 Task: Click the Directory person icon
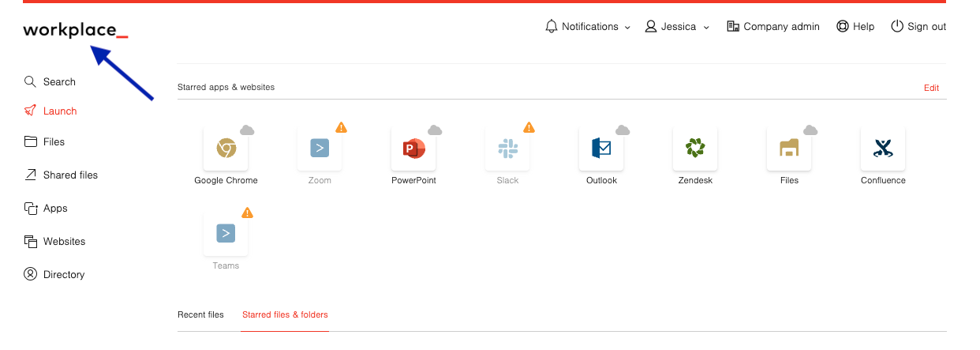pyautogui.click(x=31, y=274)
